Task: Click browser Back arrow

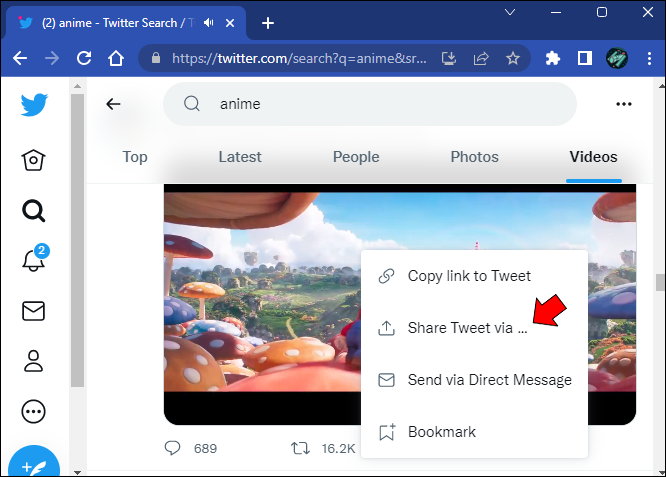Action: pos(20,58)
